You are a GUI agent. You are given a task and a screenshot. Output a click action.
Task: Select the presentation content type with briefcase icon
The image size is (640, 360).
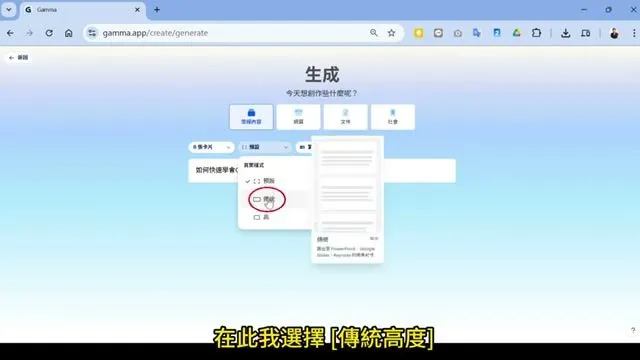(x=251, y=117)
